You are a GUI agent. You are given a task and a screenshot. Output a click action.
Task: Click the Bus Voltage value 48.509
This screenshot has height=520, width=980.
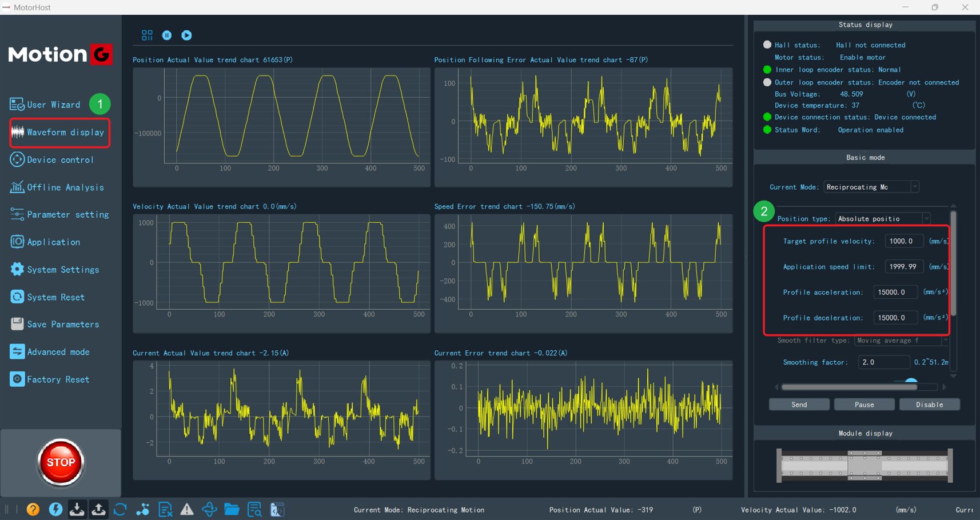coord(851,94)
